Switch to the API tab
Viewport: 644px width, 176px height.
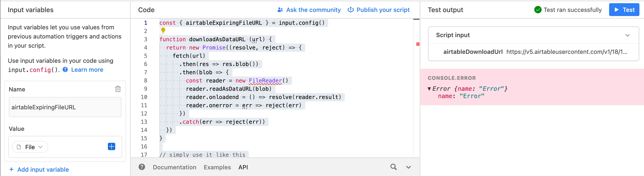(243, 167)
